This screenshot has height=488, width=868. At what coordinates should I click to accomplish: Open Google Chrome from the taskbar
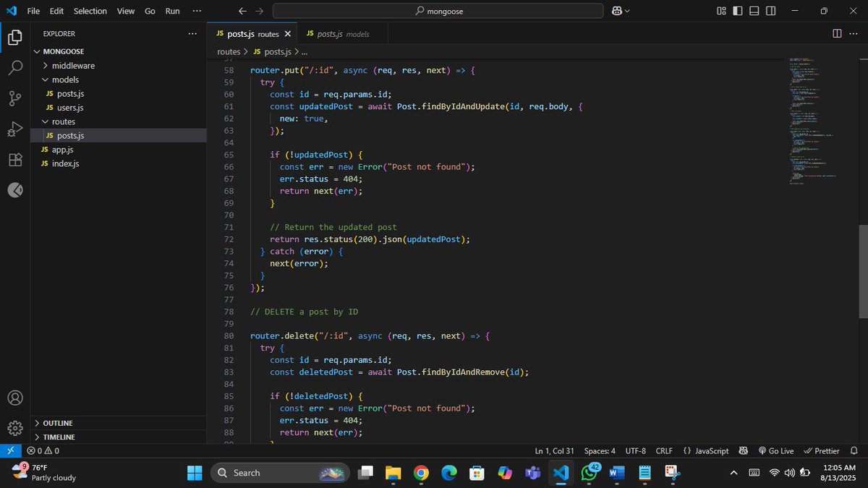[421, 473]
